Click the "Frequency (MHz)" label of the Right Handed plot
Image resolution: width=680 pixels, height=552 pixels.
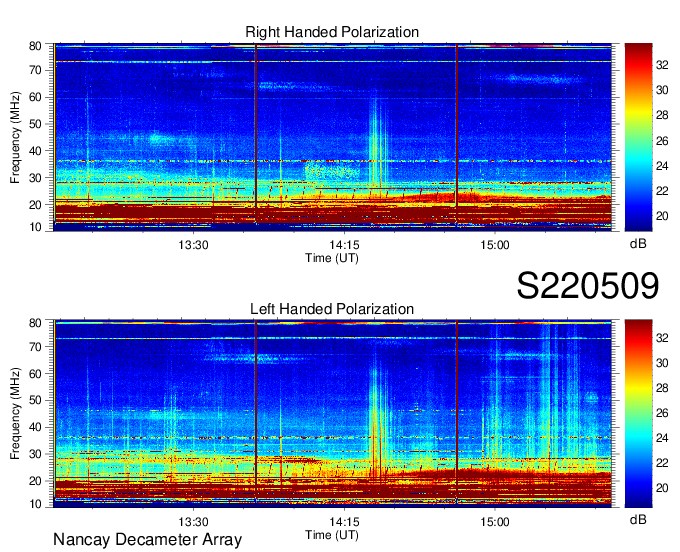pyautogui.click(x=15, y=137)
